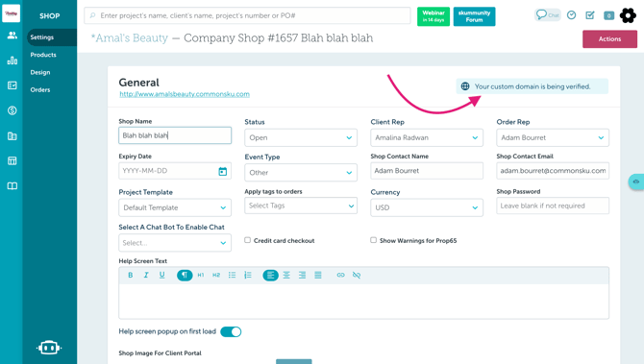Click the custom domain verification notice
This screenshot has height=364, width=644.
click(533, 86)
